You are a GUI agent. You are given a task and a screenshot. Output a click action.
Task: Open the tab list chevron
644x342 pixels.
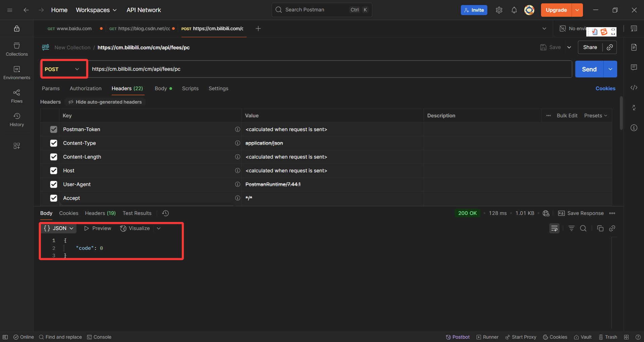point(544,29)
